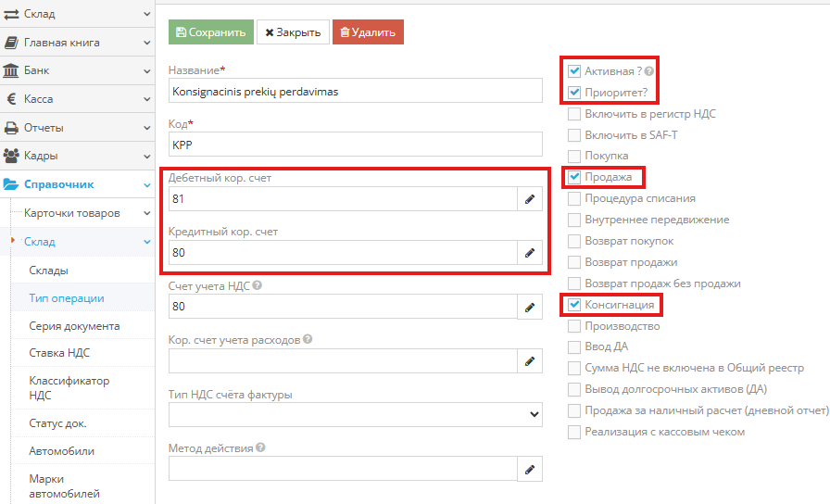This screenshot has height=504, width=830.
Task: Click pencil icon for Счет учета НДС
Action: click(x=530, y=307)
